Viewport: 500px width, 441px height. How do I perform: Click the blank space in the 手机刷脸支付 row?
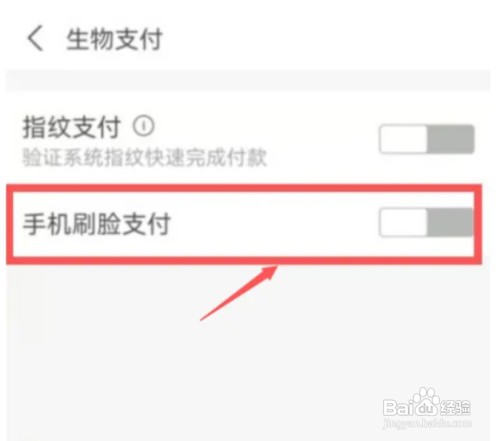(x=273, y=223)
